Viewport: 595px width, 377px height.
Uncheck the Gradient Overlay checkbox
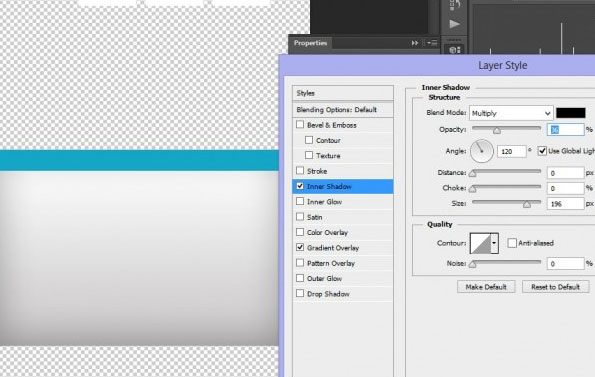coord(300,247)
